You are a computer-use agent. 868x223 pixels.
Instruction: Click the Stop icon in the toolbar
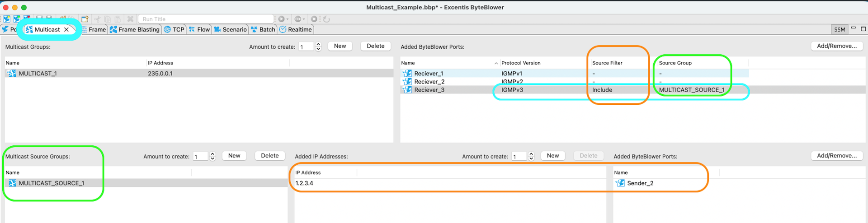(x=314, y=19)
